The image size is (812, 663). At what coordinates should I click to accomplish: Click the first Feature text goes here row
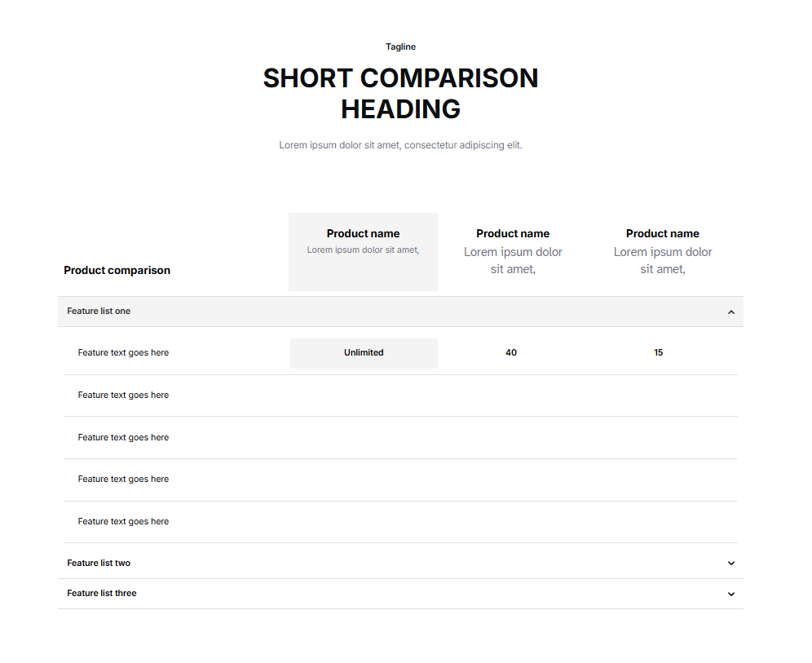pyautogui.click(x=124, y=353)
